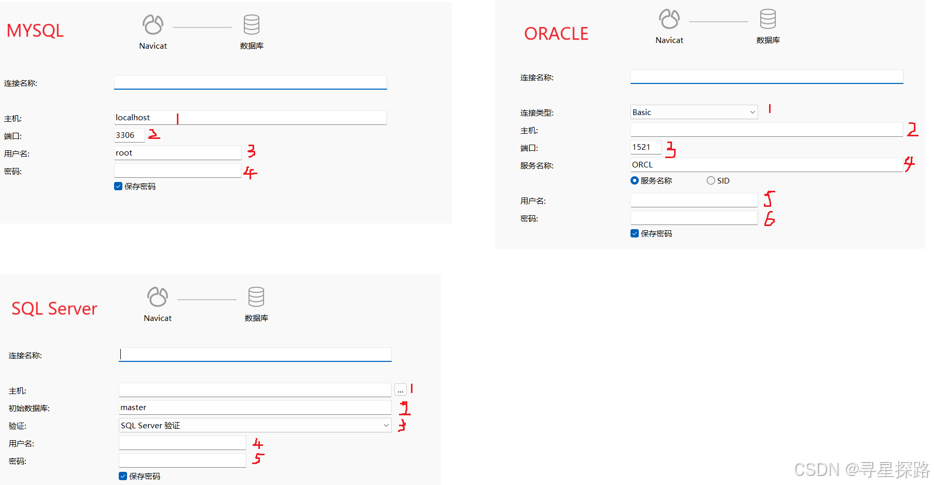
Task: Click the Navicat icon in the MYSQL panel
Action: click(152, 25)
